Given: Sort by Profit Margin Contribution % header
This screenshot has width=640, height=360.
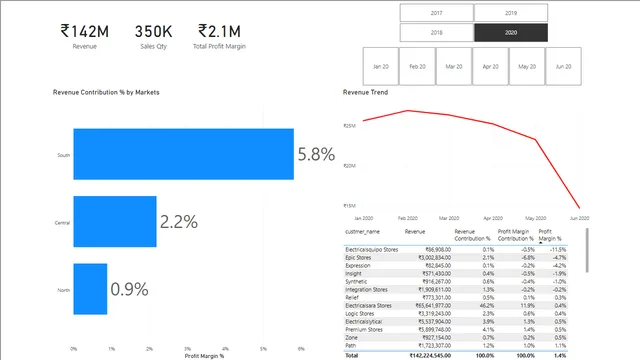Looking at the screenshot, I should point(516,235).
